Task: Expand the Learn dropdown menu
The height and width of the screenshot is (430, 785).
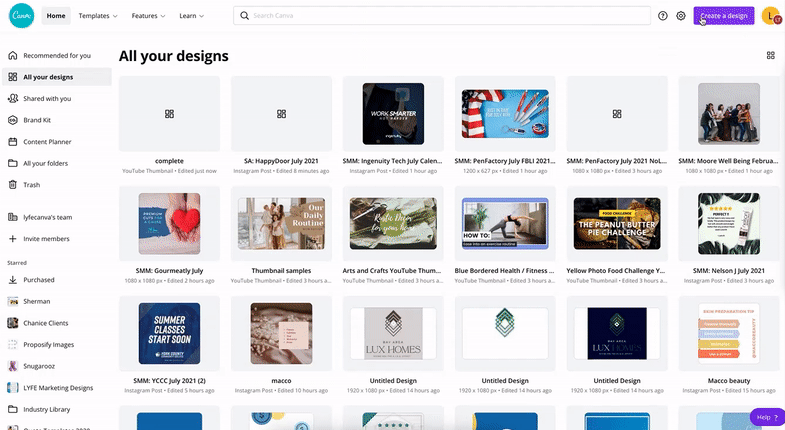Action: click(x=191, y=16)
